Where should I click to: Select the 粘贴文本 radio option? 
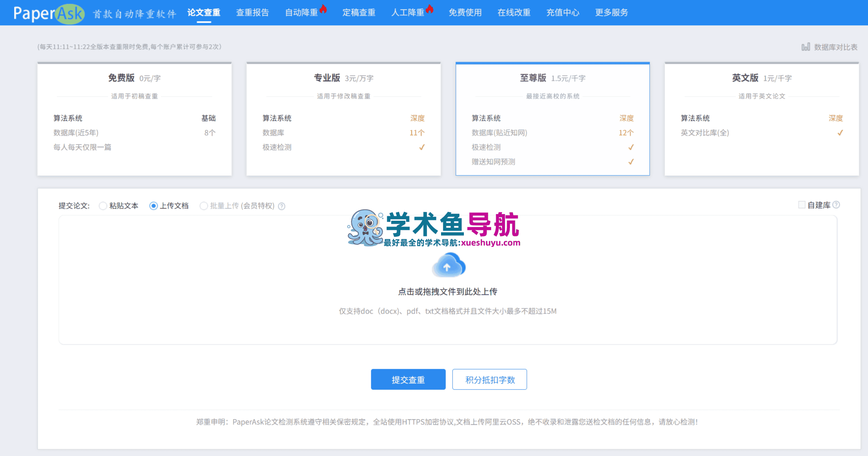click(x=103, y=206)
